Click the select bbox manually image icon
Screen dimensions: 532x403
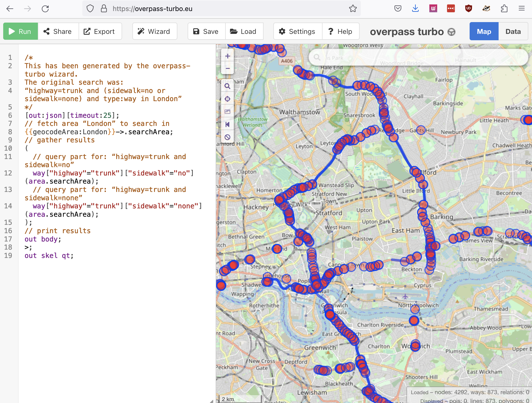tap(227, 112)
